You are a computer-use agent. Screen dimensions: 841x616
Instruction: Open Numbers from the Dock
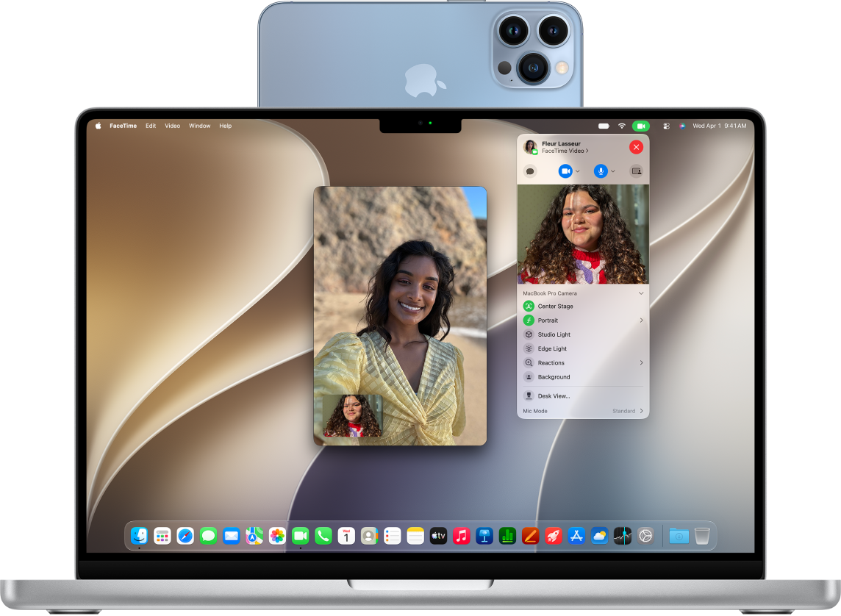point(507,536)
